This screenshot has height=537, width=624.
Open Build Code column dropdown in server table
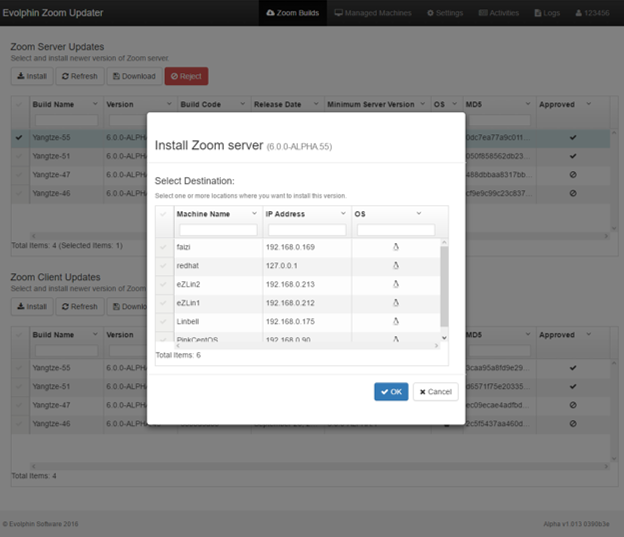pyautogui.click(x=242, y=104)
